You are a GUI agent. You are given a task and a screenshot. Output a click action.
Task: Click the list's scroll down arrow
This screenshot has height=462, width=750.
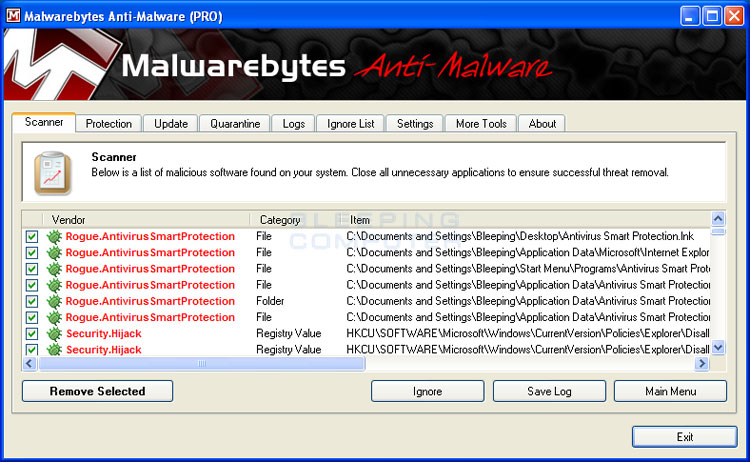coord(718,347)
